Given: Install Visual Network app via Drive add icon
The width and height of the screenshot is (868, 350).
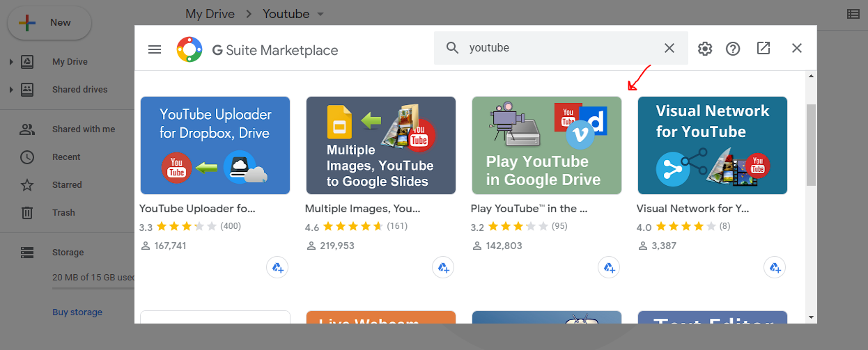Looking at the screenshot, I should tap(775, 267).
